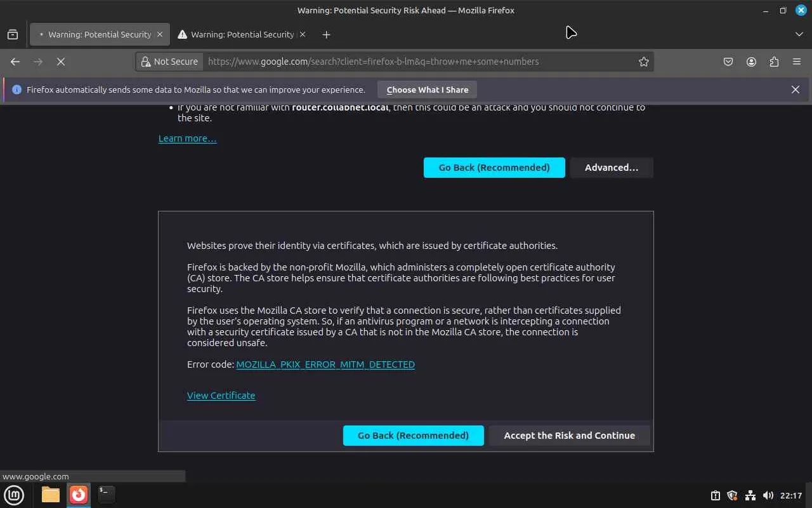The width and height of the screenshot is (812, 508).
Task: Launch the Files folder from the taskbar
Action: pos(51,495)
